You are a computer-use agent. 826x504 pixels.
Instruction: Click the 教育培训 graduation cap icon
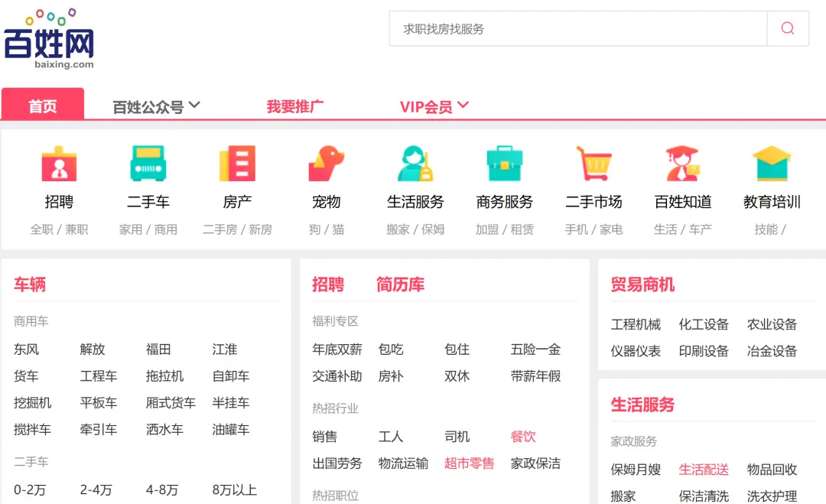(x=771, y=162)
